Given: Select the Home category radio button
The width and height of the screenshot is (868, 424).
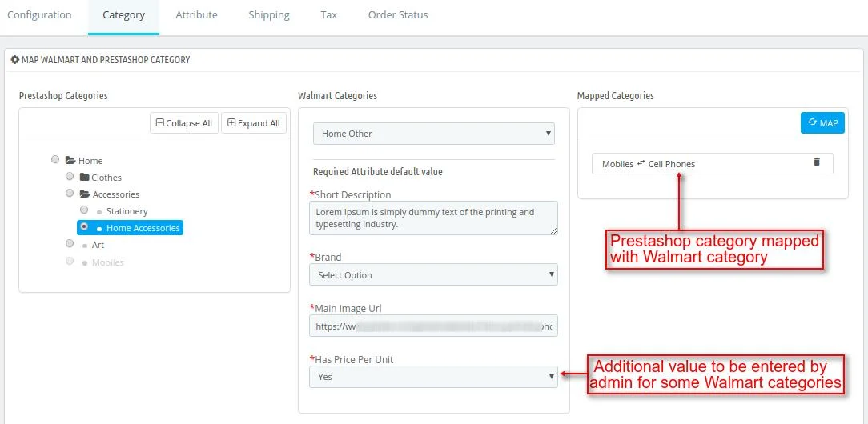Looking at the screenshot, I should point(55,159).
